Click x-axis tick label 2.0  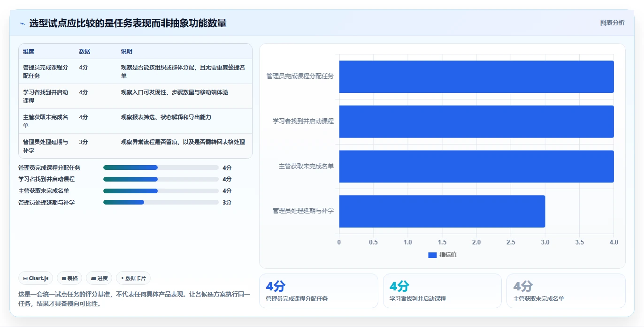(476, 243)
